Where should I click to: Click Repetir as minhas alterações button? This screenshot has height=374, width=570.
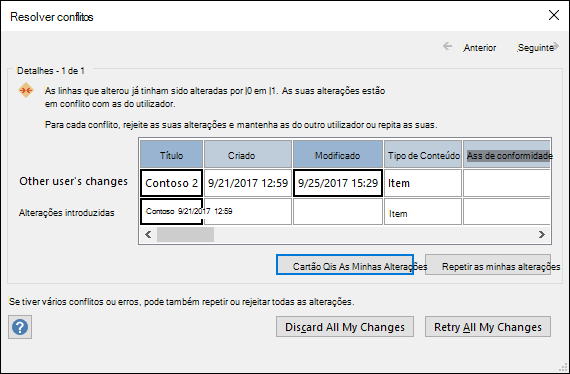click(x=488, y=265)
